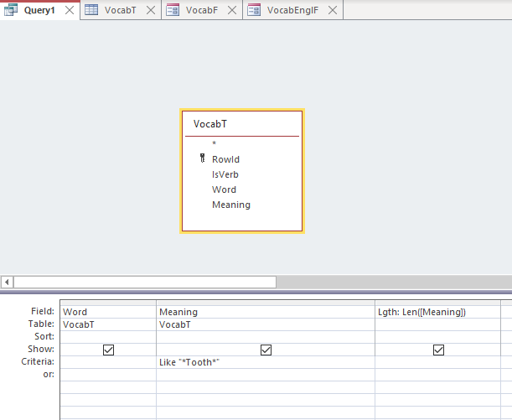This screenshot has width=512, height=420.
Task: Uncheck Show for the Lgth column
Action: [x=438, y=350]
